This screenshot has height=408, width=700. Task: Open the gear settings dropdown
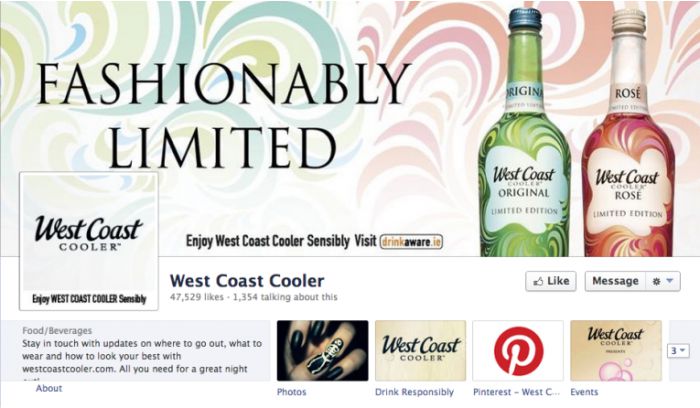click(x=663, y=281)
